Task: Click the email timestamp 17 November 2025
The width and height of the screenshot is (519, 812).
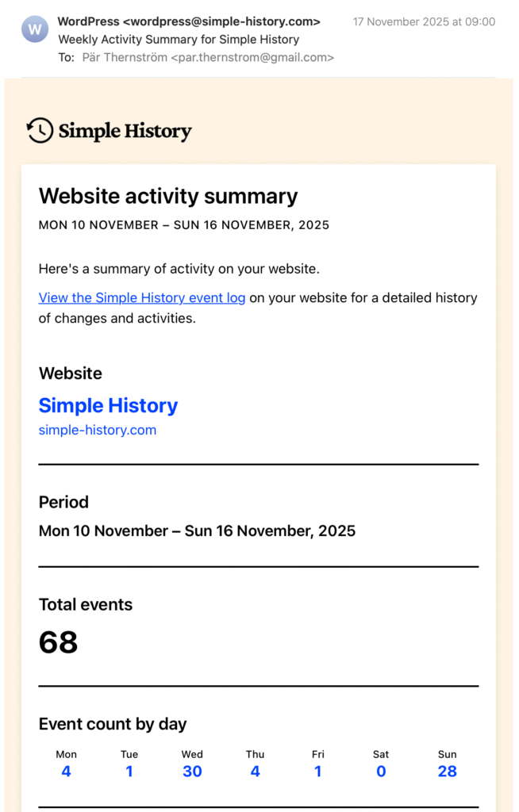Action: [424, 21]
